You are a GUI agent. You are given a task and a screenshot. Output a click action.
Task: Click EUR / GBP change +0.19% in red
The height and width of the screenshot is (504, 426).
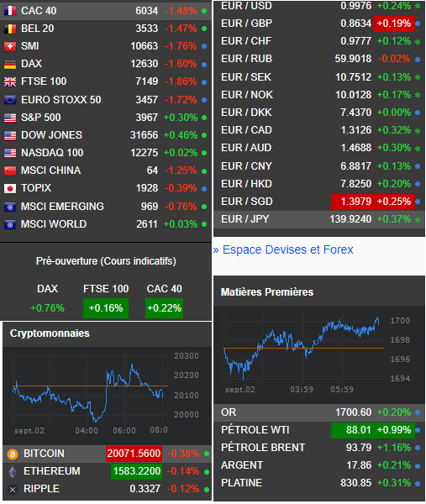[x=394, y=24]
